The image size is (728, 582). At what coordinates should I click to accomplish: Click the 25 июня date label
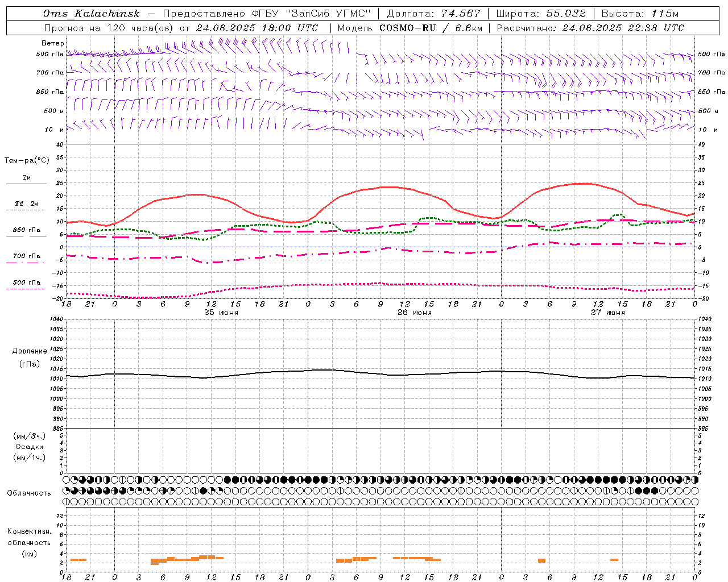[221, 313]
